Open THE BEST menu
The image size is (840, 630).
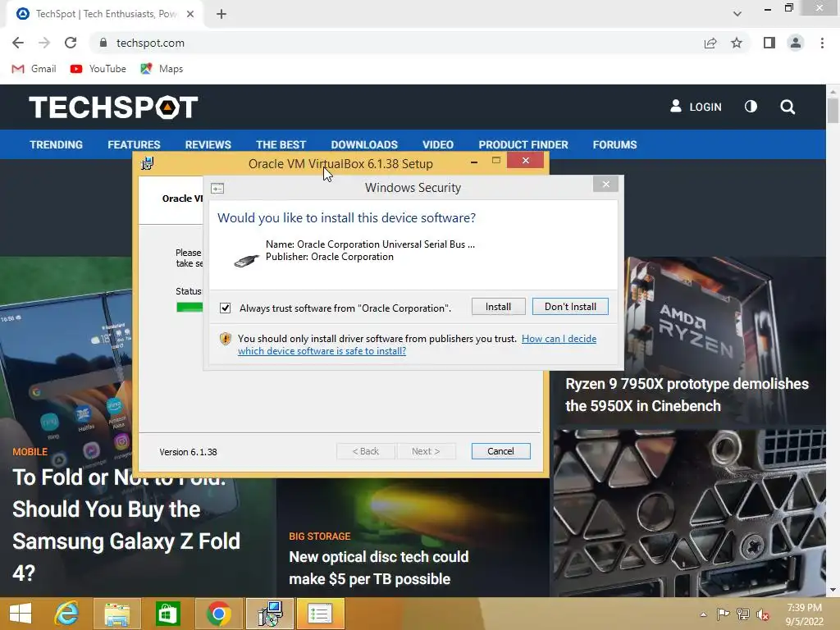tap(281, 144)
